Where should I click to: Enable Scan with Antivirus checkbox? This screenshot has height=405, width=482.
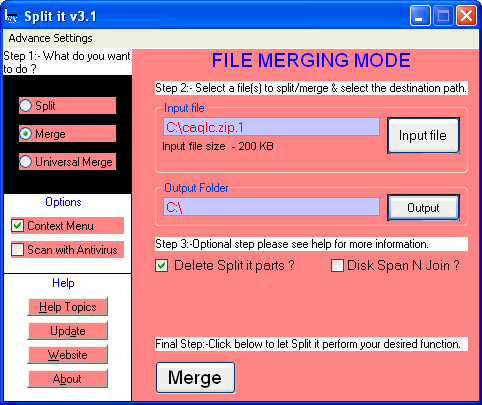17,250
